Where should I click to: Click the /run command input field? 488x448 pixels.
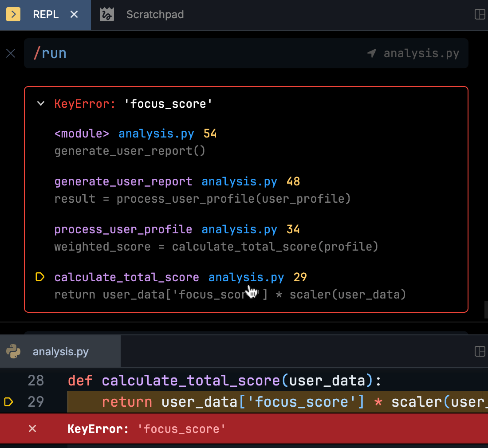tap(246, 53)
